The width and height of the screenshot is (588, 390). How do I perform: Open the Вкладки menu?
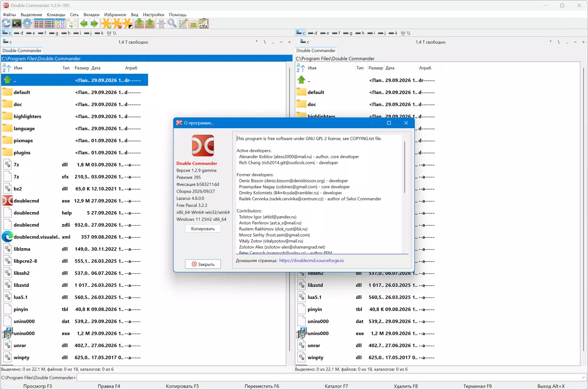coord(91,15)
